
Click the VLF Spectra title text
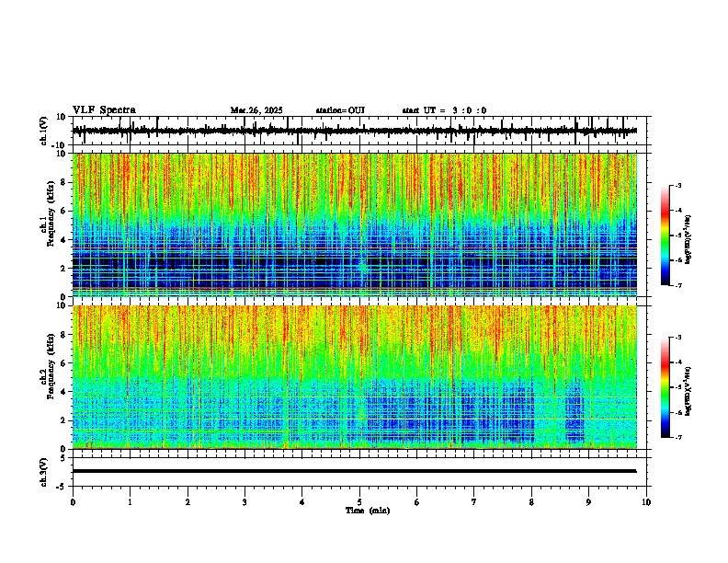[x=104, y=110]
